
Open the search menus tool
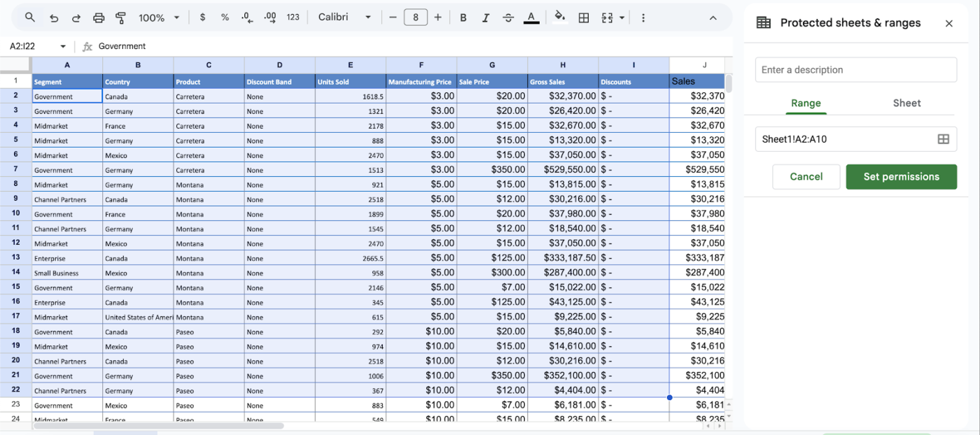29,17
